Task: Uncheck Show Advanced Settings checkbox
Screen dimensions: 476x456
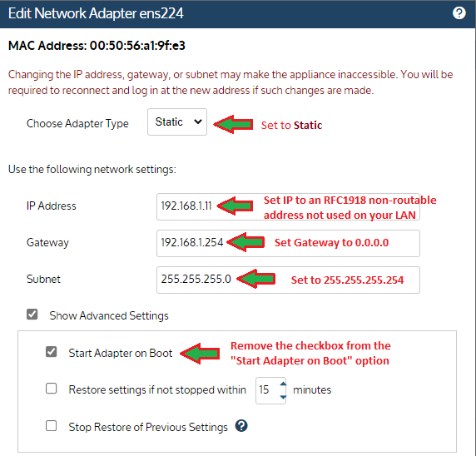Action: pos(32,315)
